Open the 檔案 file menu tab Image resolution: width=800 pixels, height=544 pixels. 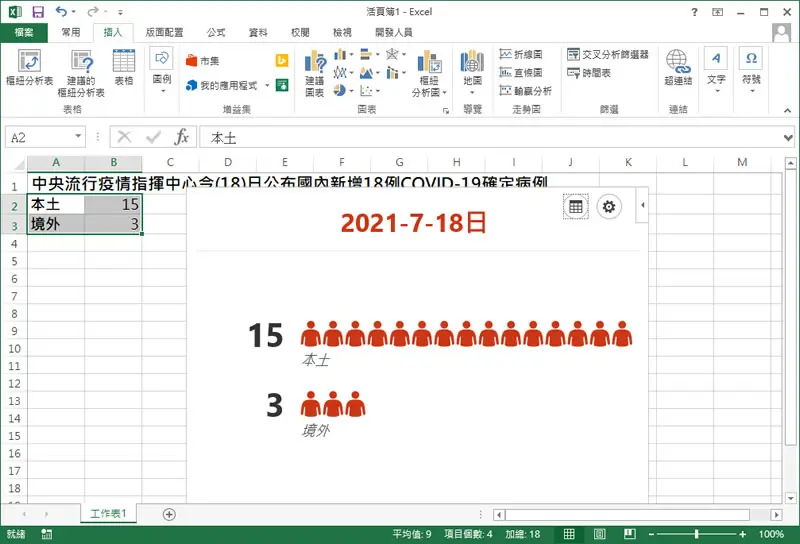point(24,32)
